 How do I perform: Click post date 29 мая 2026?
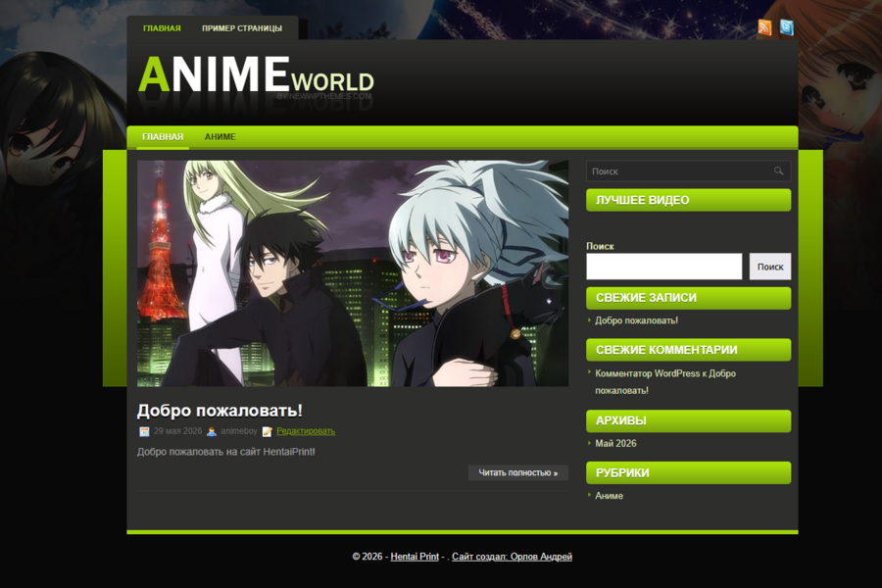pyautogui.click(x=177, y=431)
